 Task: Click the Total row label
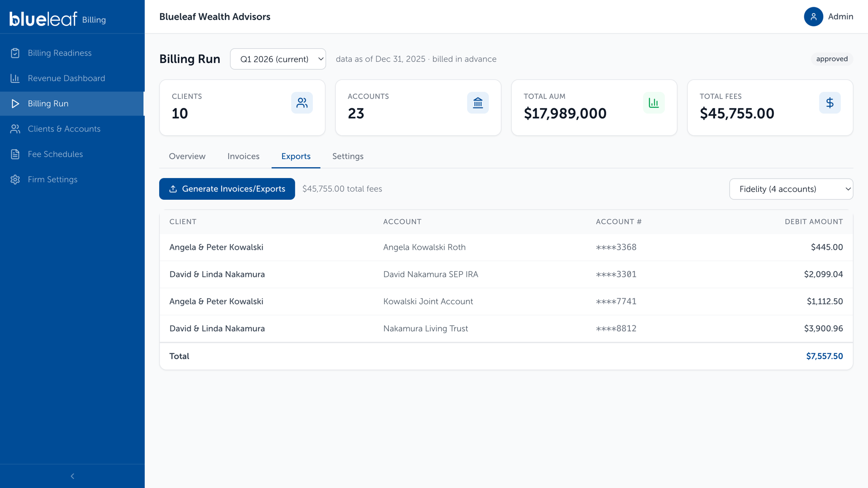[179, 356]
